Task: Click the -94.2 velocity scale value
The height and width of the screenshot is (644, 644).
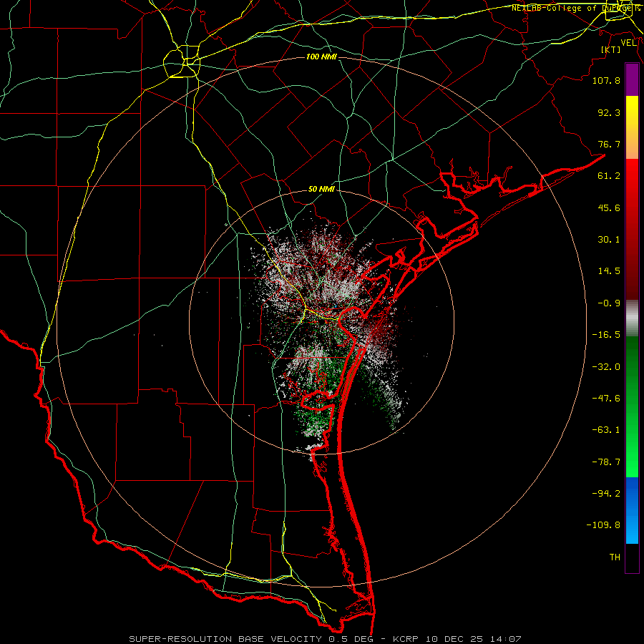Action: (606, 494)
